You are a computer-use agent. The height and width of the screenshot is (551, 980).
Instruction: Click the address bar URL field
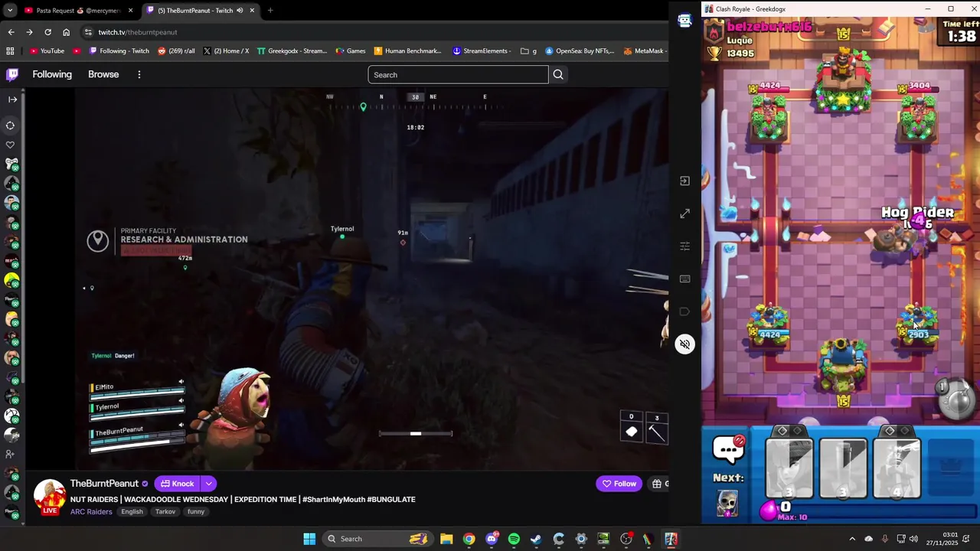(375, 32)
